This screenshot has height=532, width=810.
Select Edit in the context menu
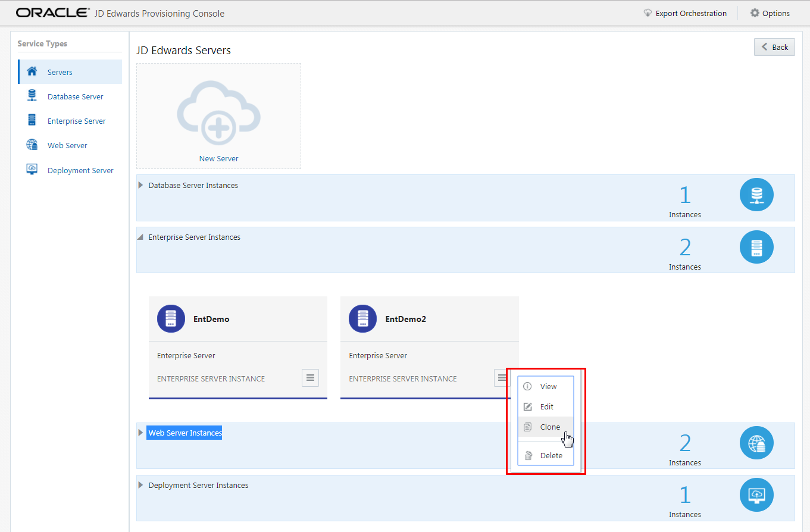546,406
